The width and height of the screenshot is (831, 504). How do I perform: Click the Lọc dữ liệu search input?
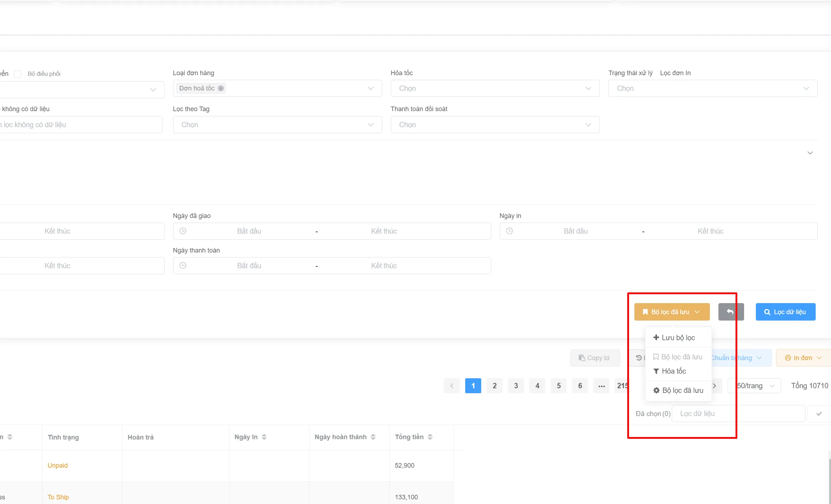[738, 414]
